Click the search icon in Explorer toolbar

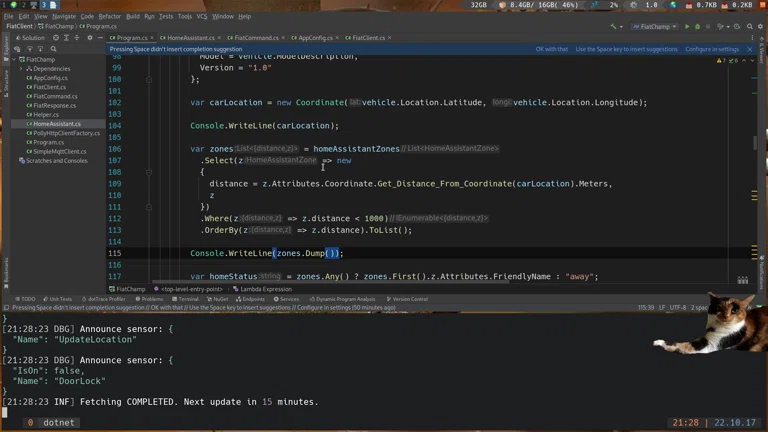coord(53,49)
